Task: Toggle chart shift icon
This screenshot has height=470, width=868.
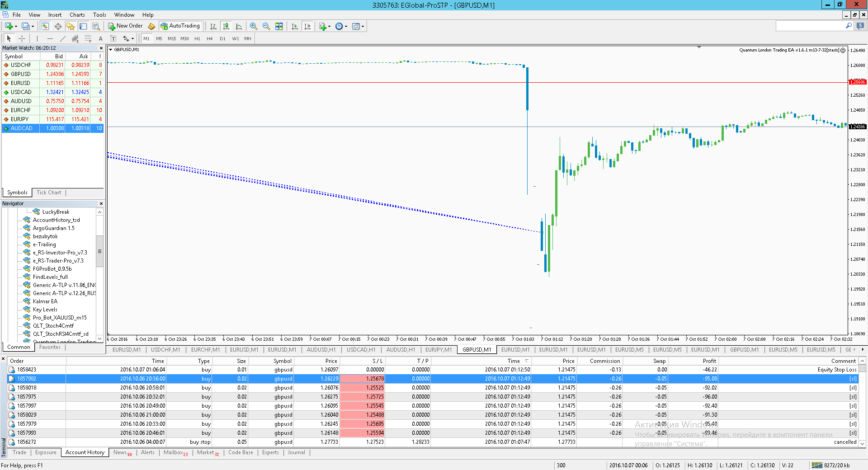Action: (307, 26)
